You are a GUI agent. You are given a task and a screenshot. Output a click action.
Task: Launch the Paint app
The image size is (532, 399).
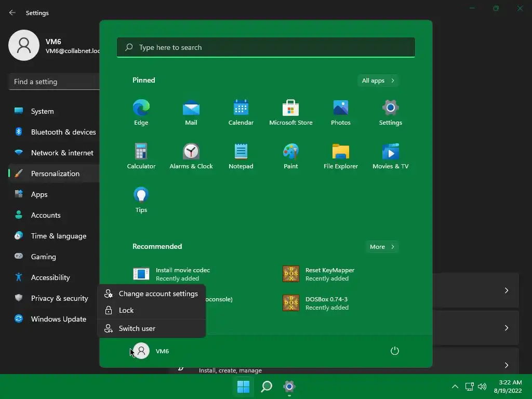coord(291,156)
